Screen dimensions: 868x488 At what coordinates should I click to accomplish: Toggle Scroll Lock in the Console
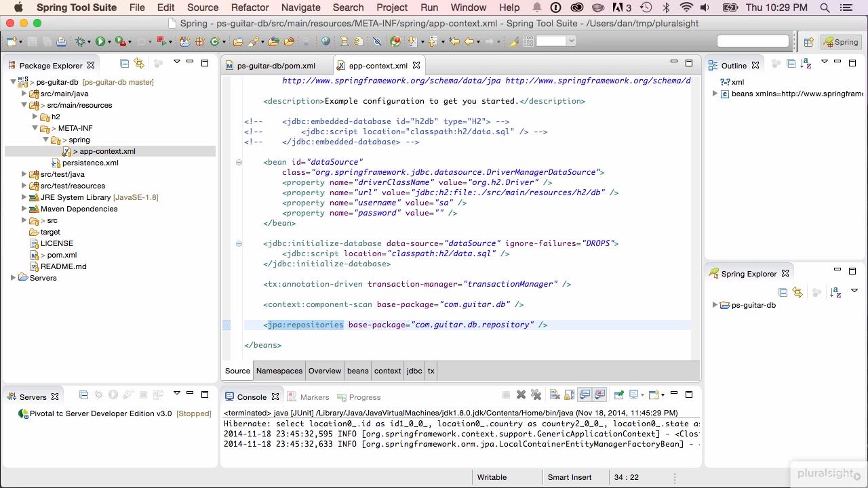[569, 394]
